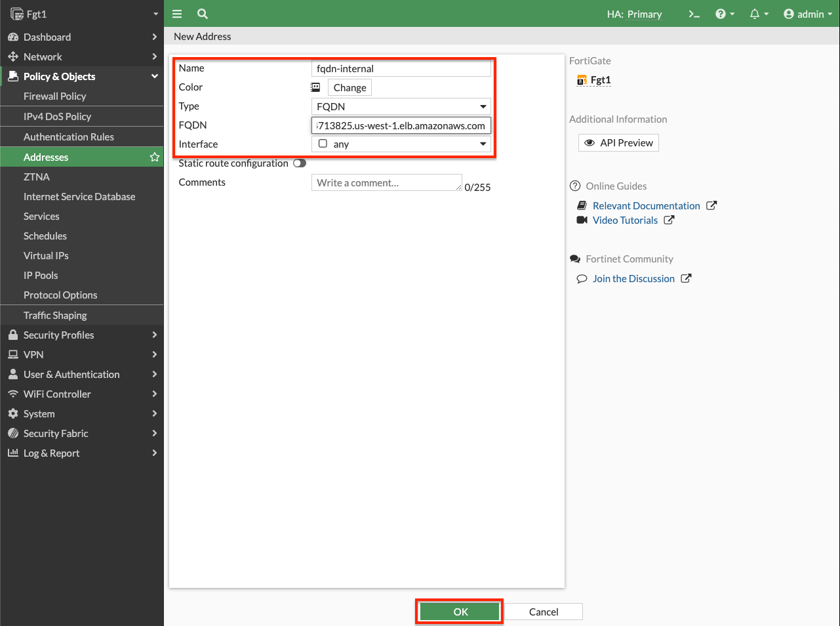Open the notifications bell menu

[759, 14]
